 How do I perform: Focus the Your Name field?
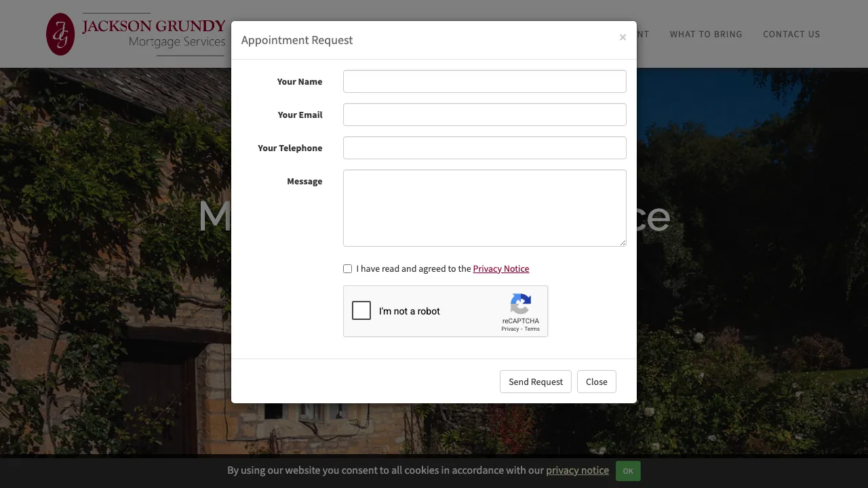pyautogui.click(x=484, y=81)
